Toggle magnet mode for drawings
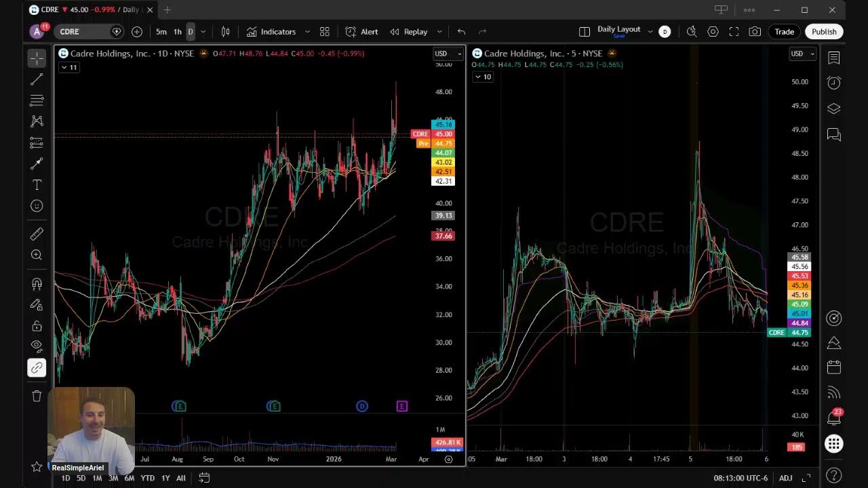The width and height of the screenshot is (868, 488). click(x=37, y=284)
